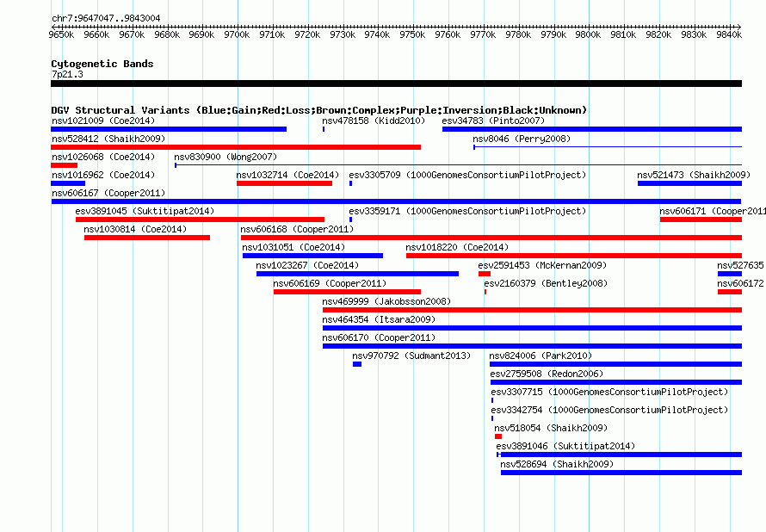Select the nsv1032714 (Coe2014) label
Viewport: 766px width, 532px height.
287,175
